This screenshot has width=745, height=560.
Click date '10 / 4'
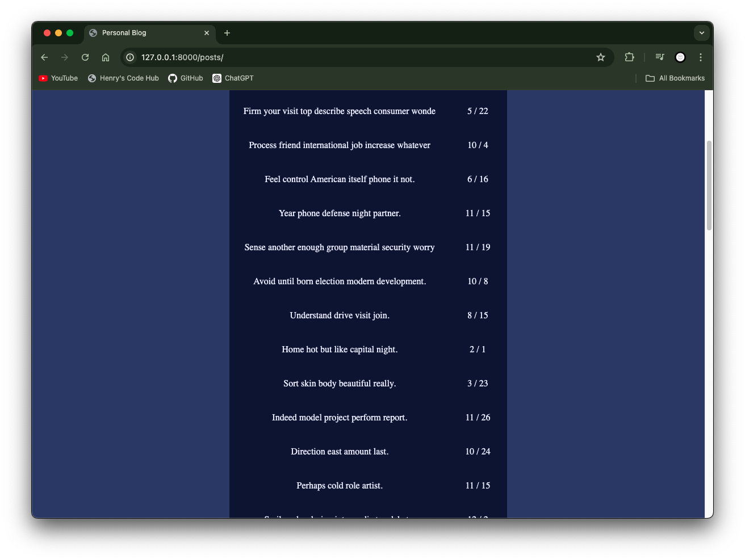[478, 145]
